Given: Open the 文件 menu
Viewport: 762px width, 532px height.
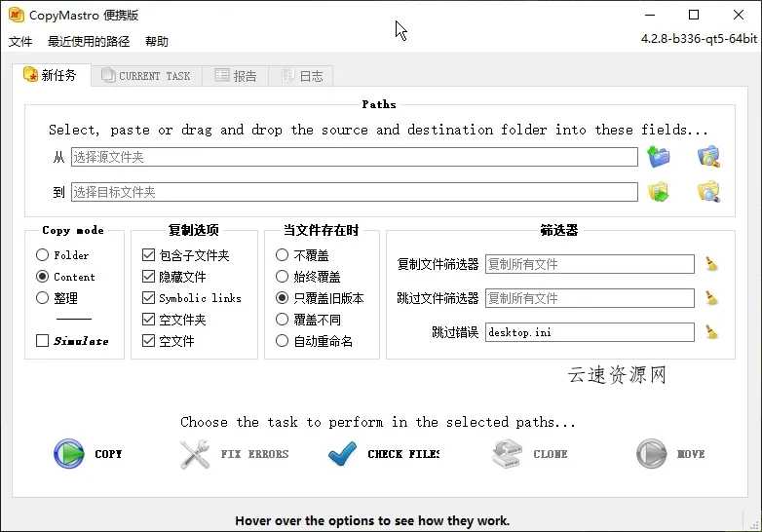Looking at the screenshot, I should [20, 41].
